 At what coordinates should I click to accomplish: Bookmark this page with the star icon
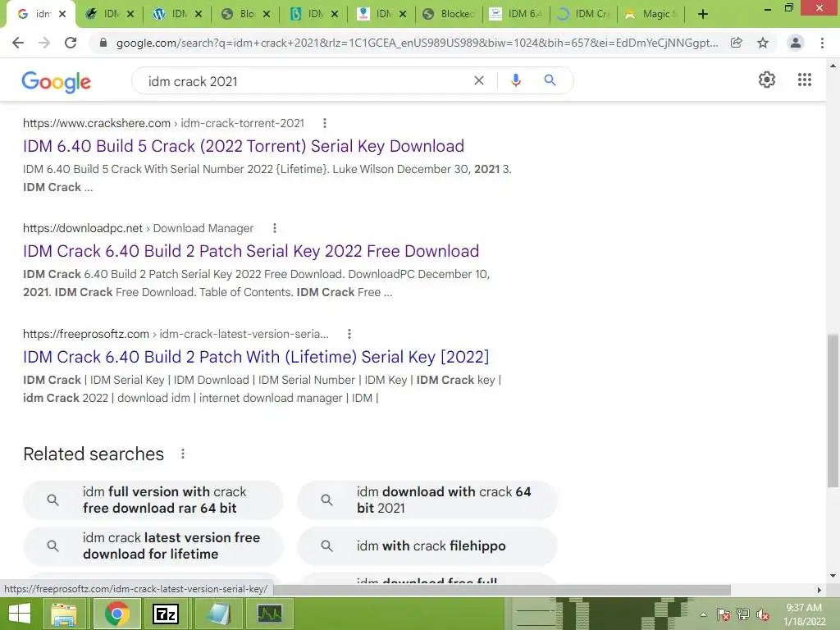[x=763, y=43]
